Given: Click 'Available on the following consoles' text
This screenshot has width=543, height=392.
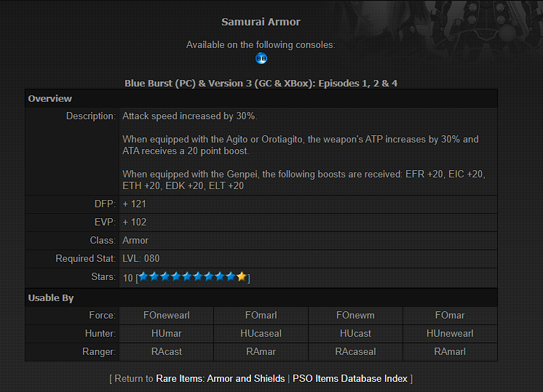Looking at the screenshot, I should click(261, 44).
